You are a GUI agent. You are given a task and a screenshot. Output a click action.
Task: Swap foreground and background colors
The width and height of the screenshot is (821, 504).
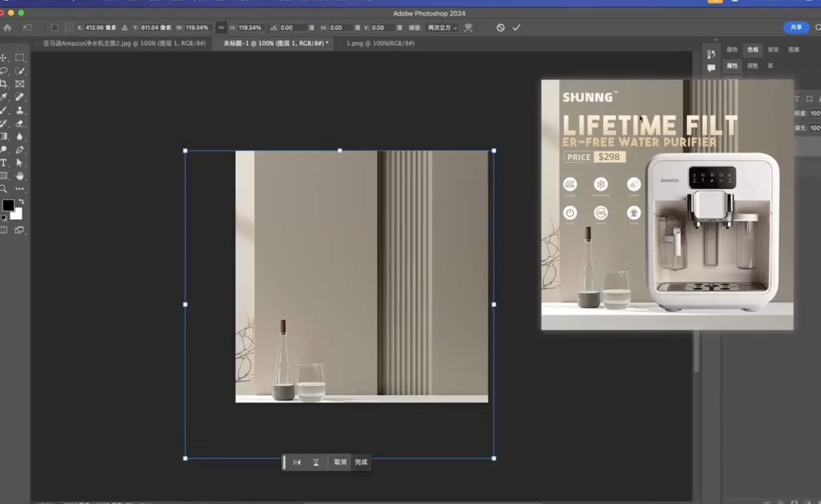(x=21, y=202)
